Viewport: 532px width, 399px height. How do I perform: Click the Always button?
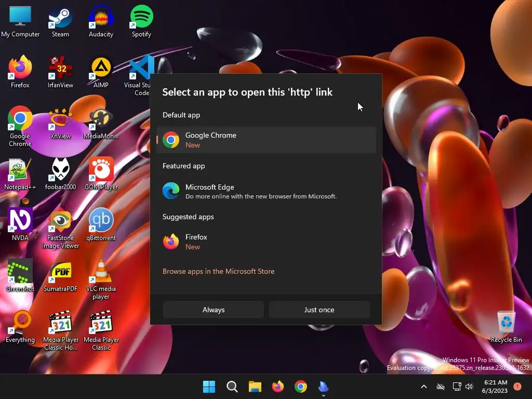coord(214,310)
